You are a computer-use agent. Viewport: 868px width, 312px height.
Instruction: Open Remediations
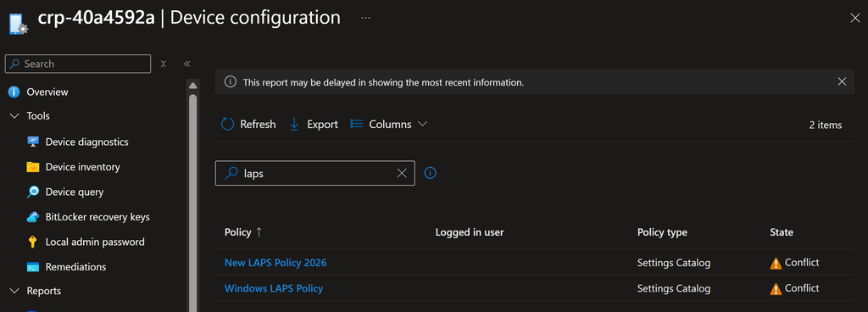pyautogui.click(x=75, y=266)
